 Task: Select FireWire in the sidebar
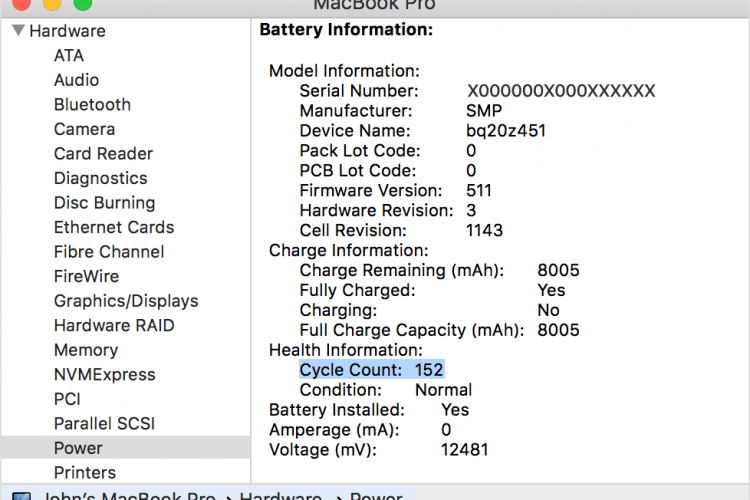(x=87, y=276)
